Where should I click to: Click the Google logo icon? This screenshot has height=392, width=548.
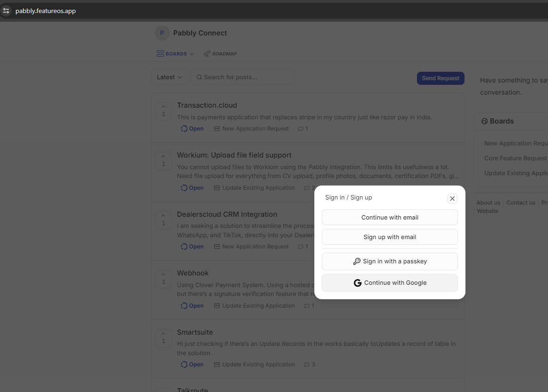pyautogui.click(x=357, y=283)
